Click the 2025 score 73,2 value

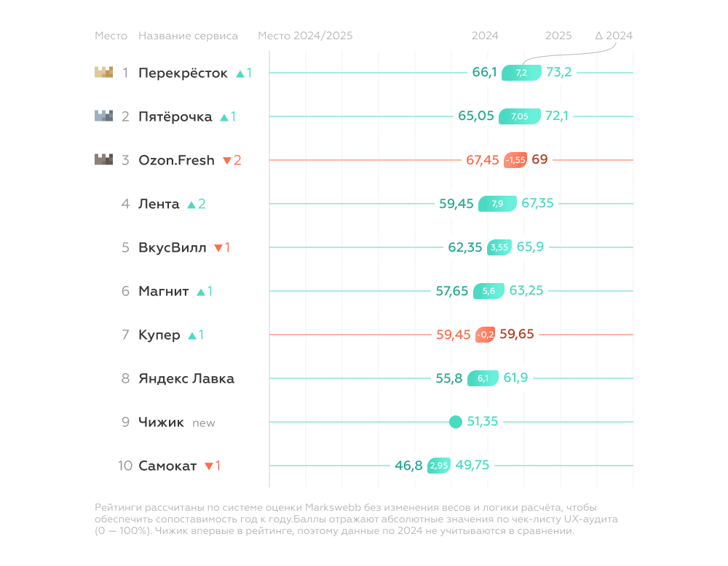point(559,72)
